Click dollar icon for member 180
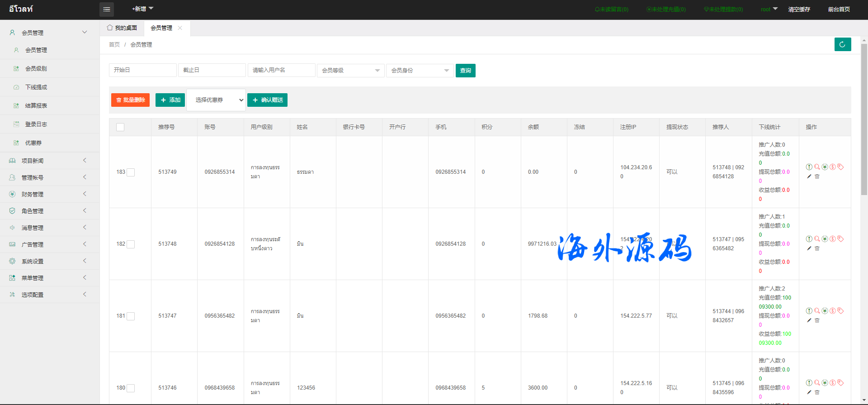868x405 pixels. coord(833,383)
